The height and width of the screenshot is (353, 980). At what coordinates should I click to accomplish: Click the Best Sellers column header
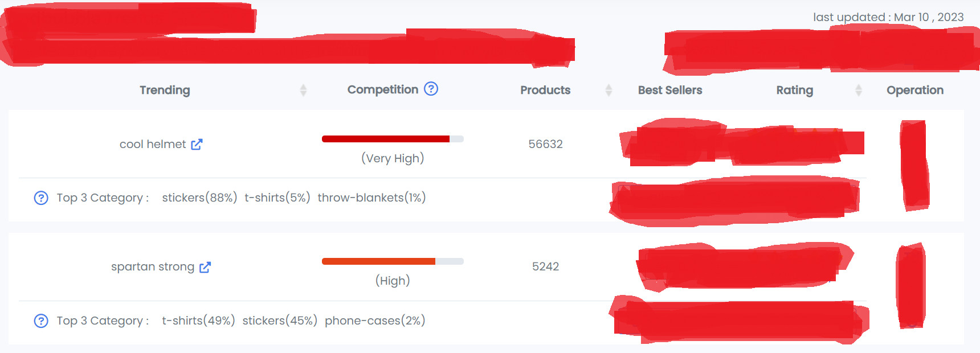(670, 90)
